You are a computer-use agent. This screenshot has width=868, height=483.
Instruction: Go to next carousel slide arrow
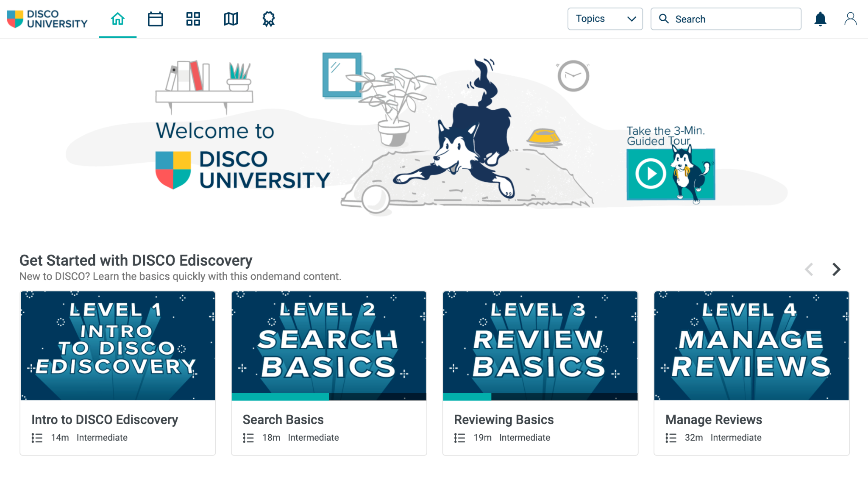point(836,269)
